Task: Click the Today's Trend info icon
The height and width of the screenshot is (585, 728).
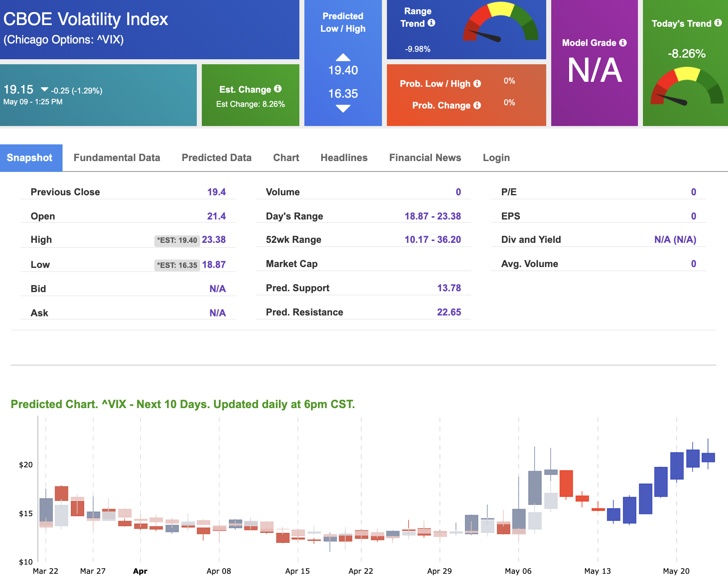Action: [x=718, y=23]
